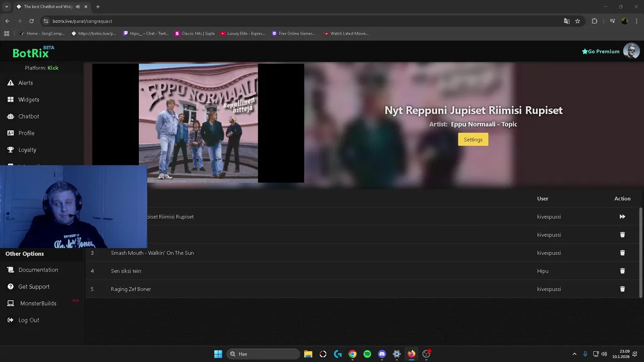Skip the currently playing song
The image size is (644, 362).
(x=622, y=217)
